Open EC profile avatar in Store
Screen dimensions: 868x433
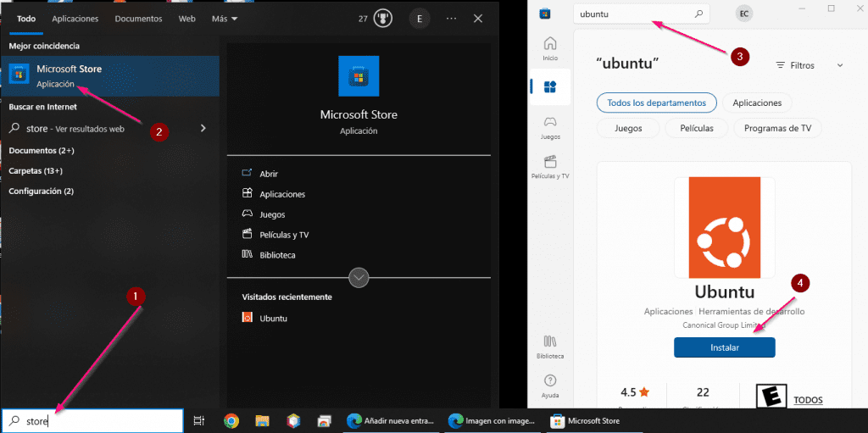(x=744, y=14)
